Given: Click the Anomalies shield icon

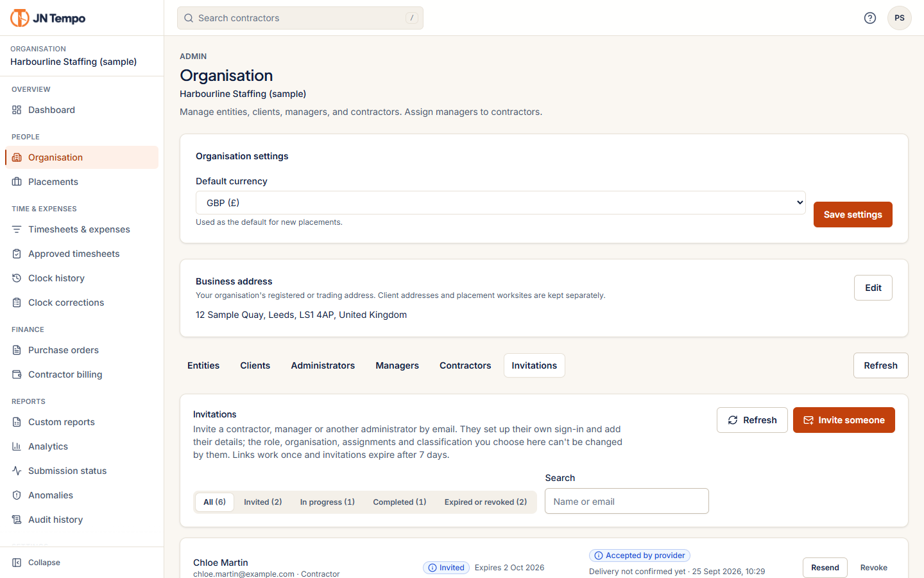Looking at the screenshot, I should 17,495.
